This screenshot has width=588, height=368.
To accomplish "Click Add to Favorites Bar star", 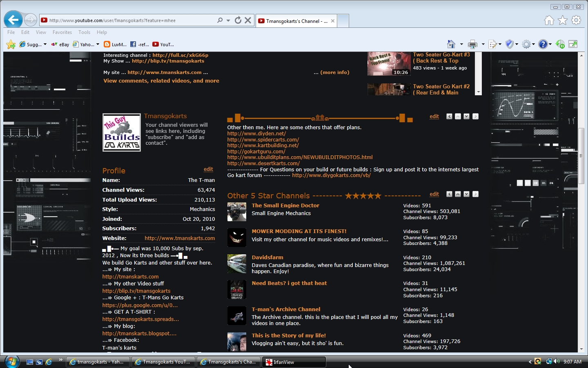I will pyautogui.click(x=11, y=45).
